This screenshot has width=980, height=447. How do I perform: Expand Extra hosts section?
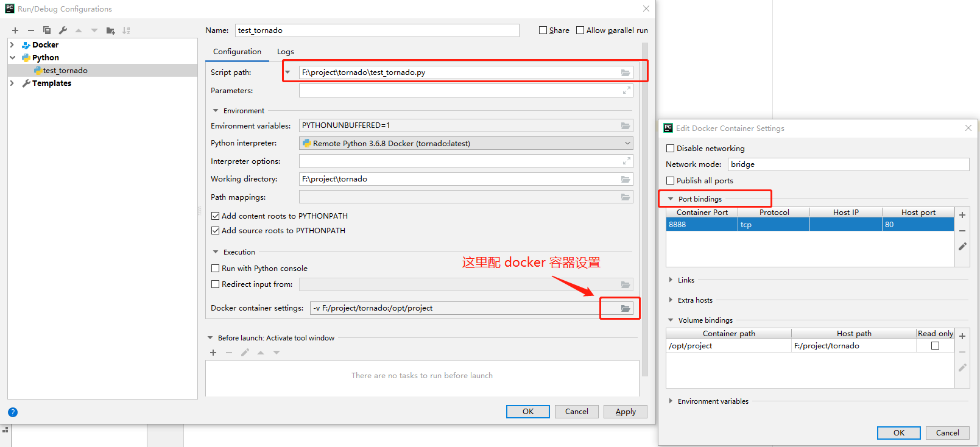(671, 300)
